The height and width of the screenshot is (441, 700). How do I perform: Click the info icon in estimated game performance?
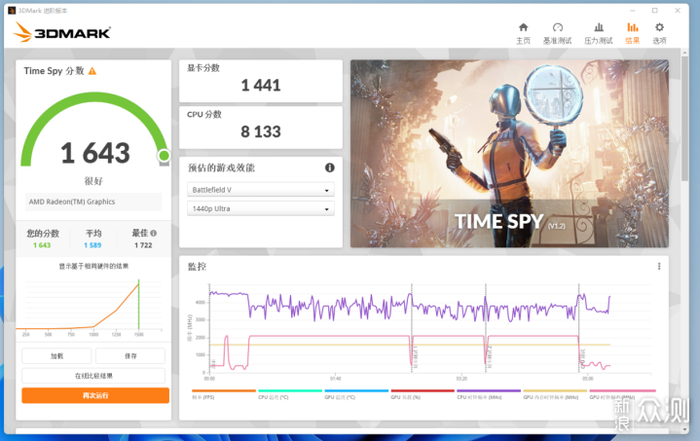[x=329, y=168]
